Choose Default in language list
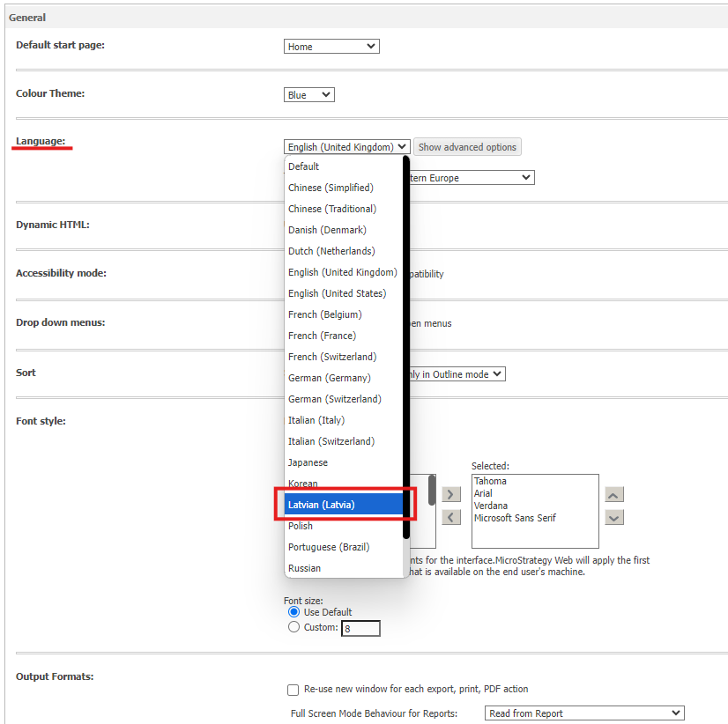728x724 pixels. pyautogui.click(x=344, y=166)
